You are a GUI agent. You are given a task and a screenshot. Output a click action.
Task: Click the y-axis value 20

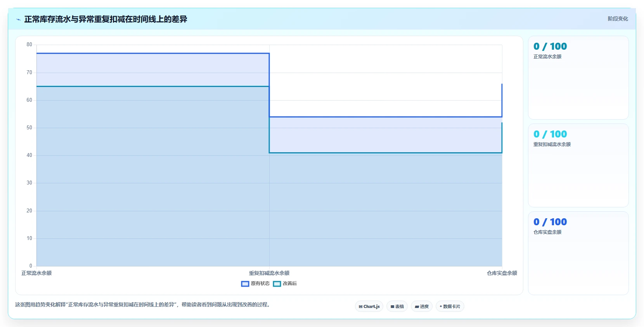[29, 210]
